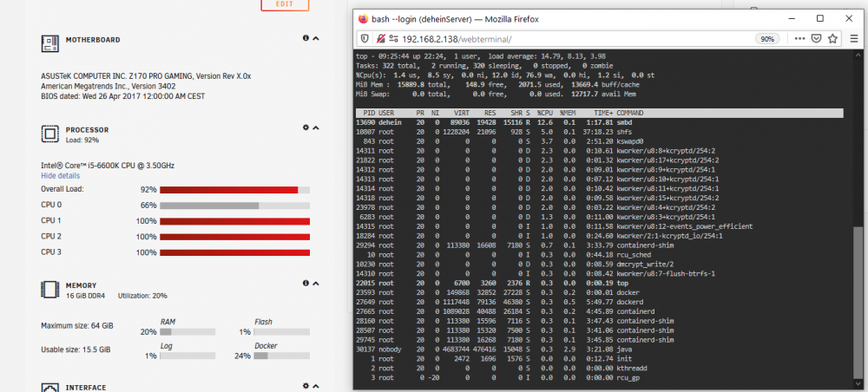Click the motherboard chip icon
The width and height of the screenshot is (868, 392).
point(49,43)
